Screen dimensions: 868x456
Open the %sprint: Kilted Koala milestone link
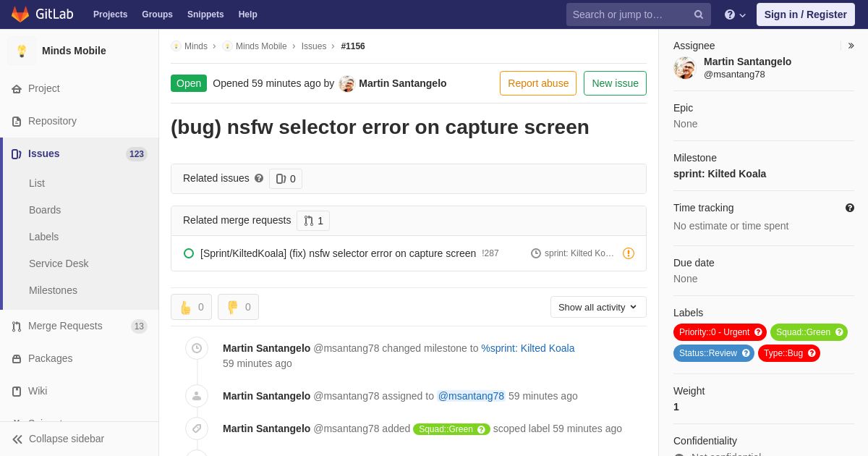[x=528, y=348]
